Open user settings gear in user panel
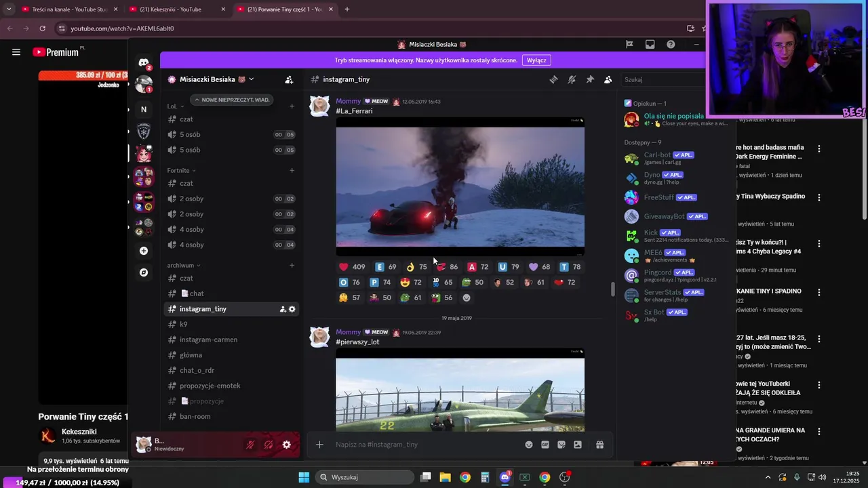The width and height of the screenshot is (868, 488). tap(287, 445)
